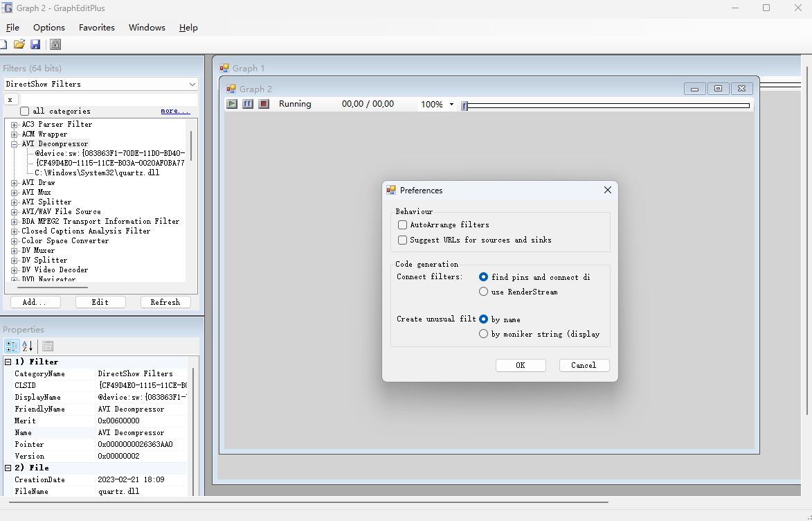The width and height of the screenshot is (812, 521).
Task: Click the filter tree horizontal scrollbar
Action: pos(53,287)
